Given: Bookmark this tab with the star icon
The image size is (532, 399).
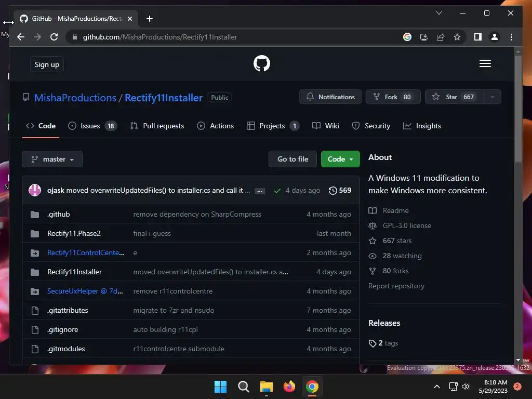Looking at the screenshot, I should (457, 37).
